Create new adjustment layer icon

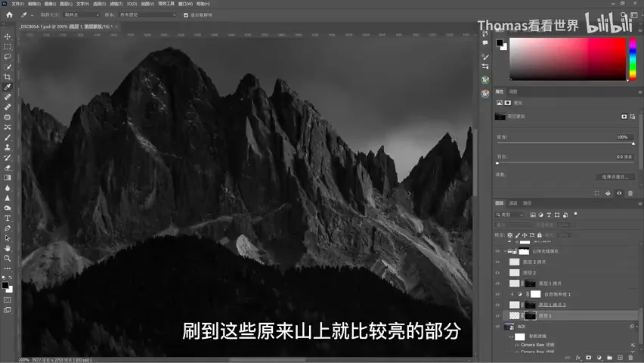599,358
